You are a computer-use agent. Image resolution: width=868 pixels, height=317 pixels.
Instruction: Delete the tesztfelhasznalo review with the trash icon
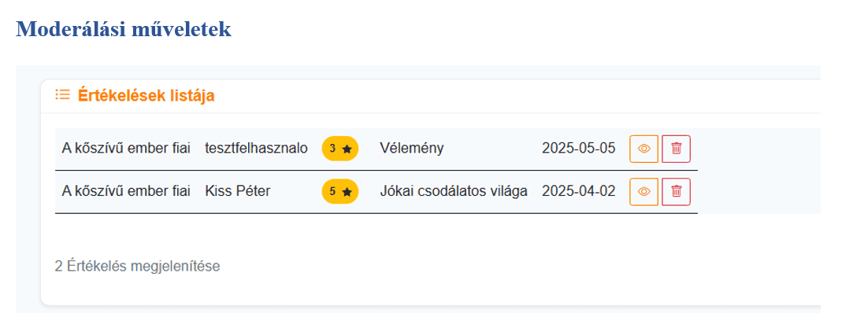pos(676,149)
